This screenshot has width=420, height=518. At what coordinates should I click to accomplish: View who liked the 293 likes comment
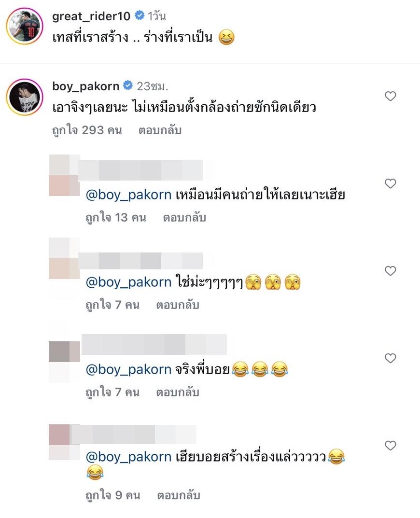tap(87, 130)
